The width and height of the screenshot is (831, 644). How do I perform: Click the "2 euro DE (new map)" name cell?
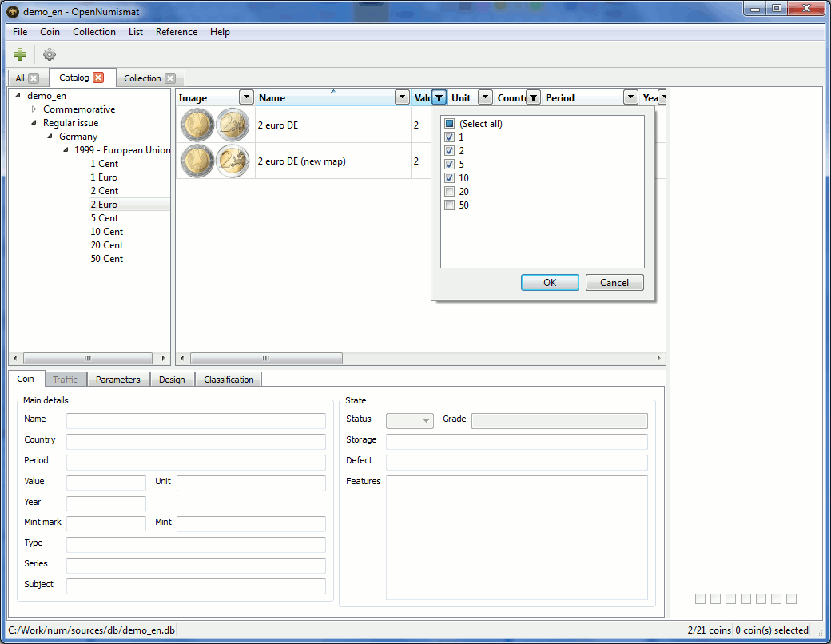pyautogui.click(x=333, y=161)
